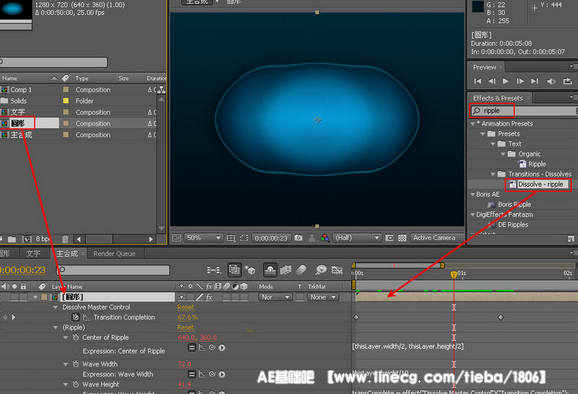Screen dimensions: 578x394
Task: Enable motion blur switch in timeline toolbar
Action: [x=301, y=270]
